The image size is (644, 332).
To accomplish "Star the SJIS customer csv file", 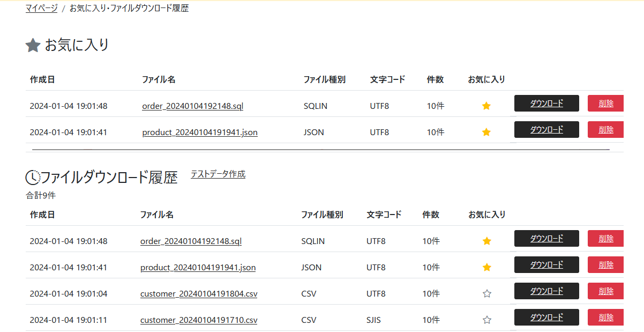I will pyautogui.click(x=486, y=320).
